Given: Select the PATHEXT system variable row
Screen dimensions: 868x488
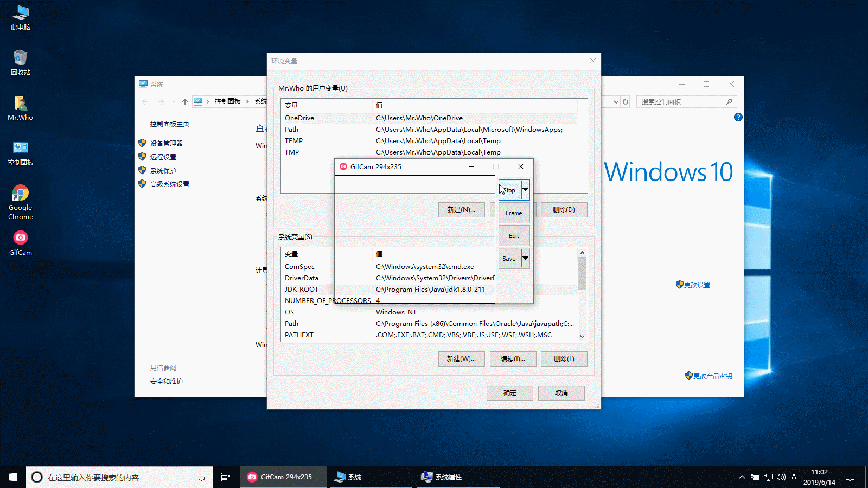Looking at the screenshot, I should pos(429,335).
